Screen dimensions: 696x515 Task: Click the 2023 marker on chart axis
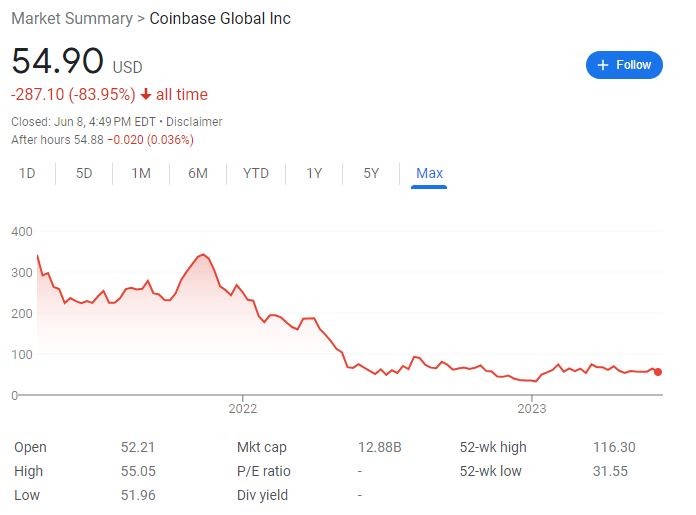click(531, 407)
